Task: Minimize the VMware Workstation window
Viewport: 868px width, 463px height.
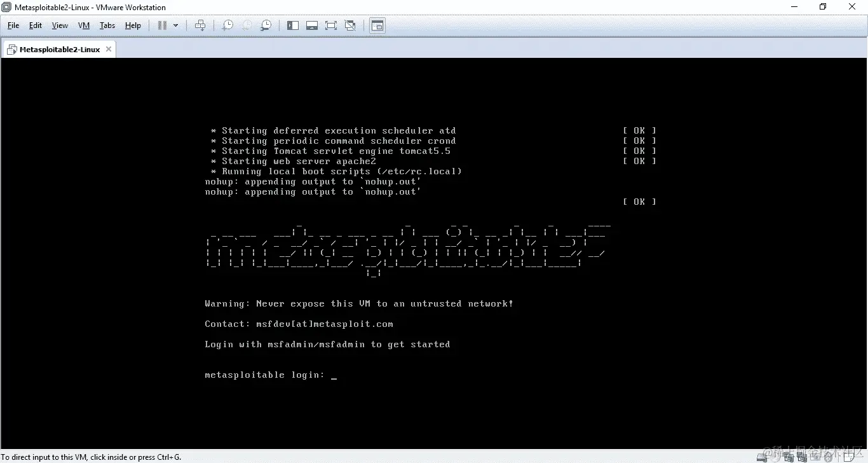Action: (794, 7)
